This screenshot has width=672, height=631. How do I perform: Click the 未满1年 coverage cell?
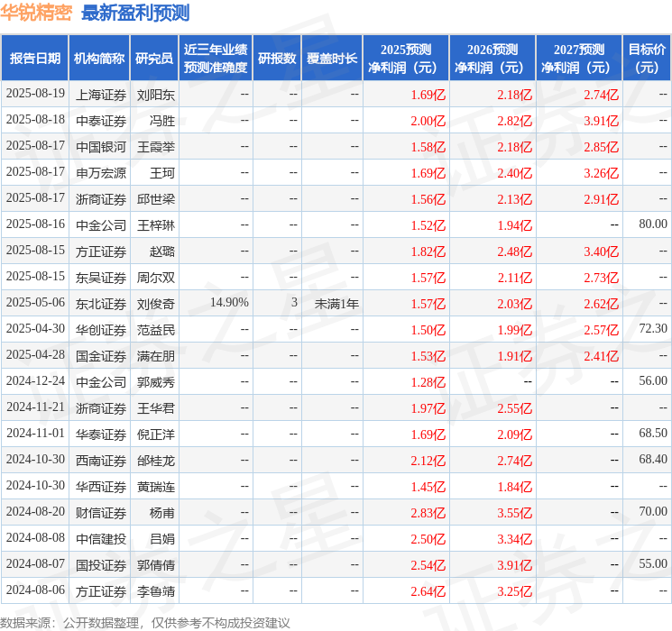tap(336, 304)
